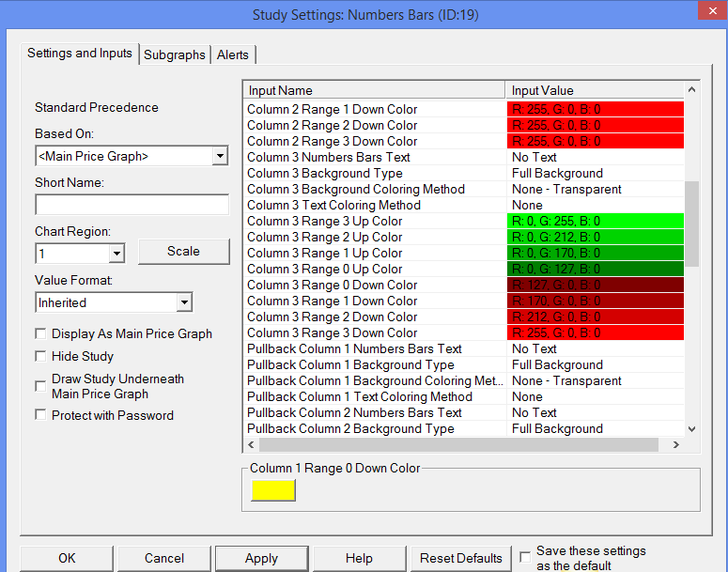Select Column 3 Range 3 Up Color value
The image size is (728, 572).
[x=596, y=221]
